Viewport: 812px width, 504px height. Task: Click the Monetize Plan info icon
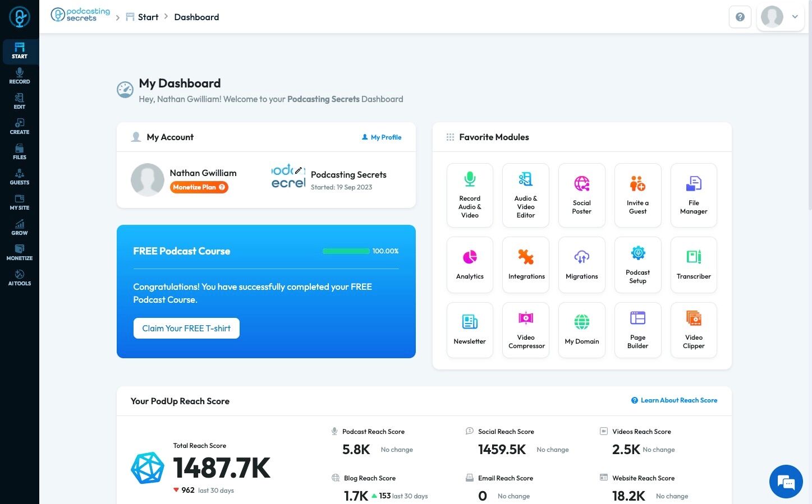click(x=222, y=187)
